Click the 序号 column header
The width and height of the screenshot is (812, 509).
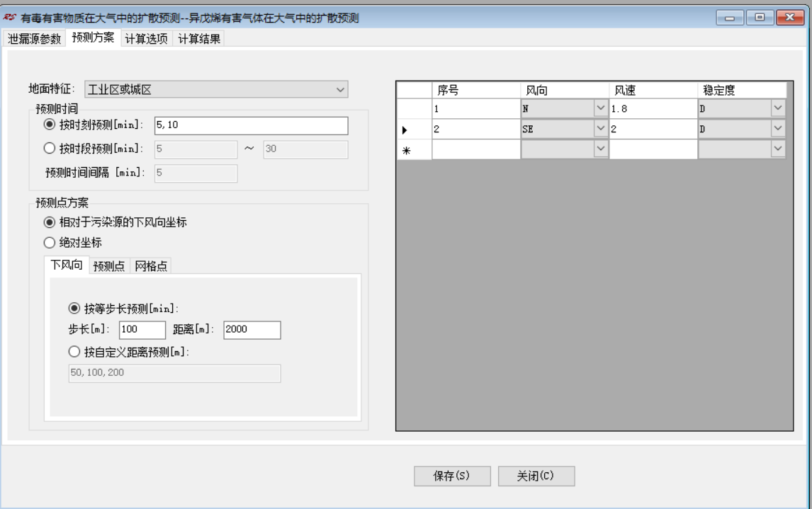pos(476,91)
